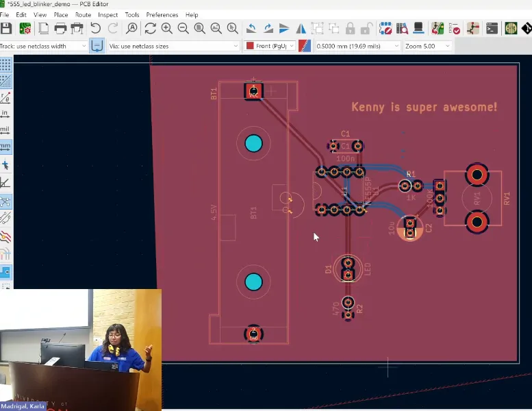Activate Zoom to Selection tool

pos(232,29)
